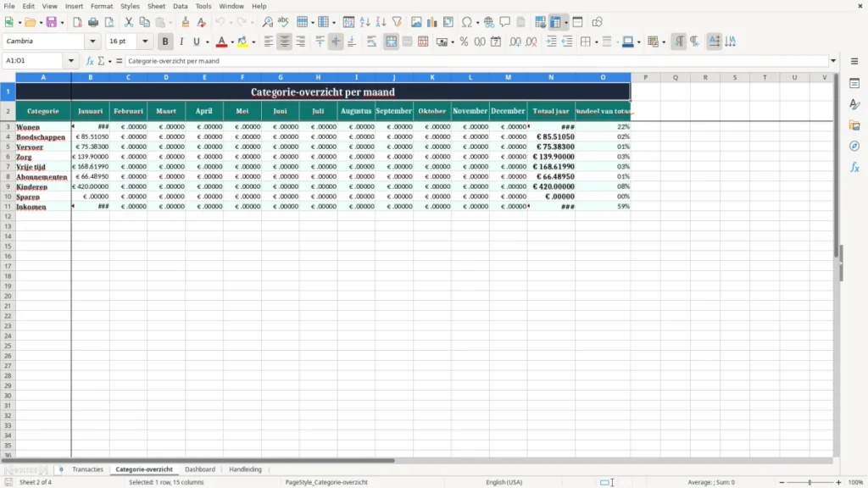Expand the font size dropdown
Screen dimensions: 868x488
coord(145,42)
